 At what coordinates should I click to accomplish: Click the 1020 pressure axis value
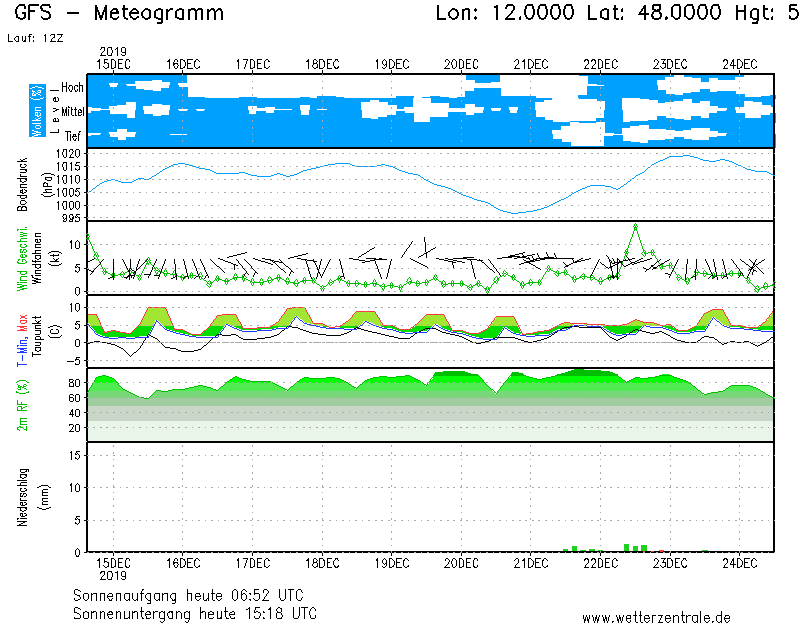click(68, 154)
